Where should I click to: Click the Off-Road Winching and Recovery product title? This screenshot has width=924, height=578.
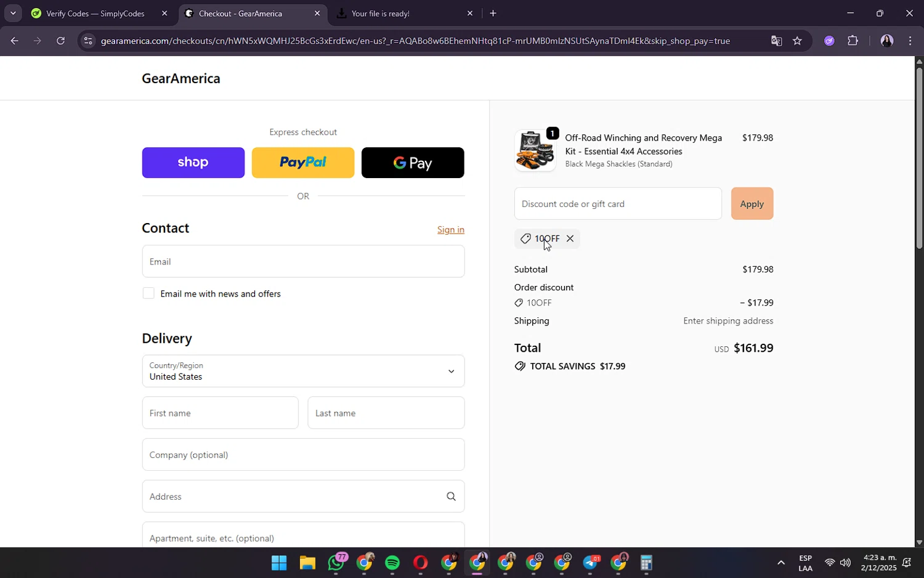point(643,144)
